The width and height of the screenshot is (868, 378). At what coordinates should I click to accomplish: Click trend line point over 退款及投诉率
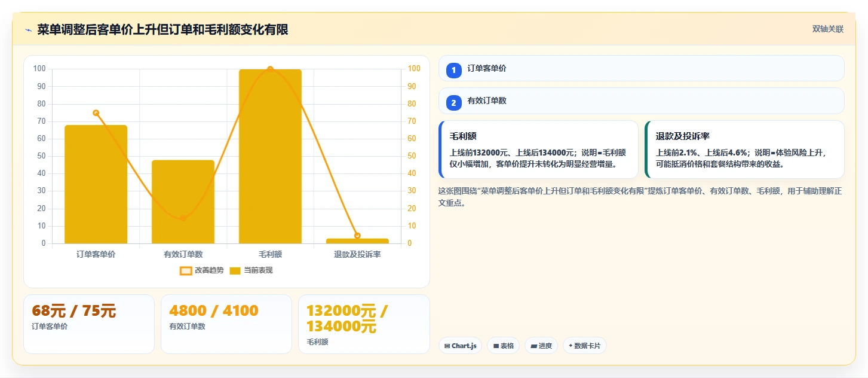click(x=357, y=236)
